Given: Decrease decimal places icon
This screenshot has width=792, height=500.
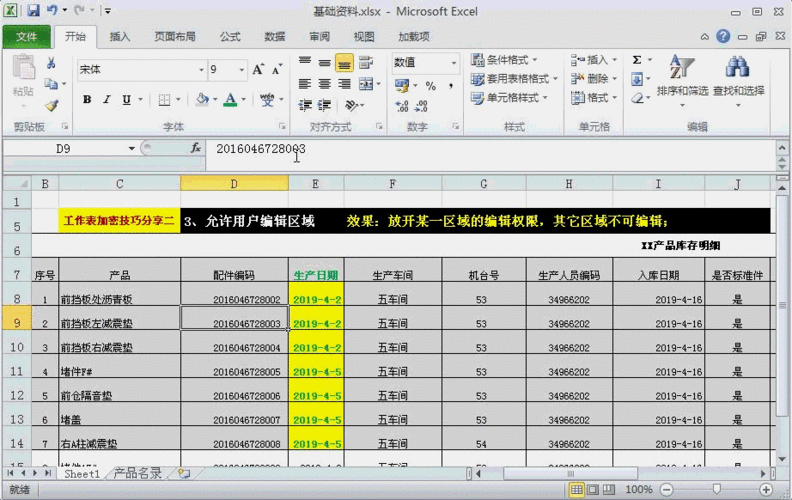Looking at the screenshot, I should 421,106.
